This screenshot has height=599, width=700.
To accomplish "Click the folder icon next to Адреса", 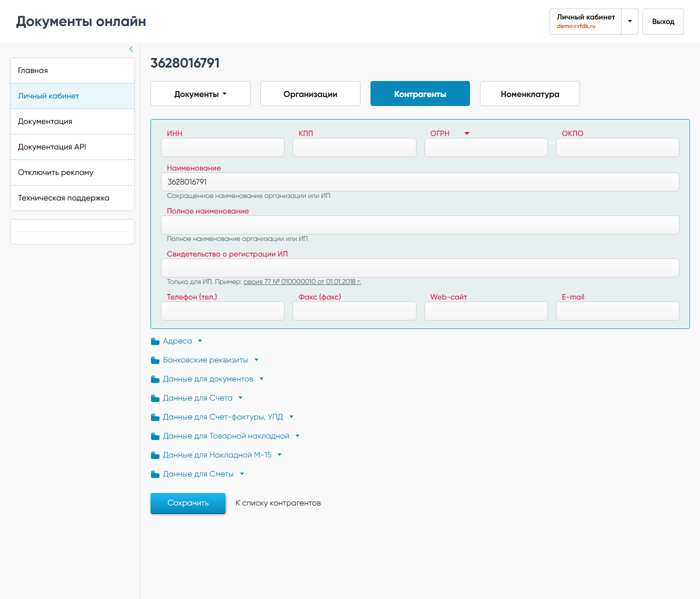I will click(x=155, y=341).
